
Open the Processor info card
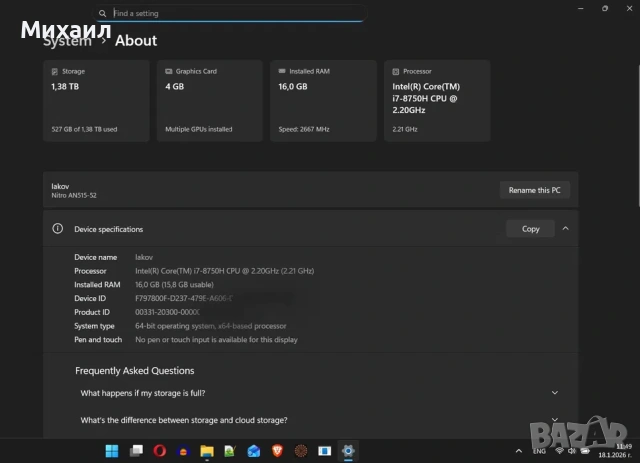point(437,100)
